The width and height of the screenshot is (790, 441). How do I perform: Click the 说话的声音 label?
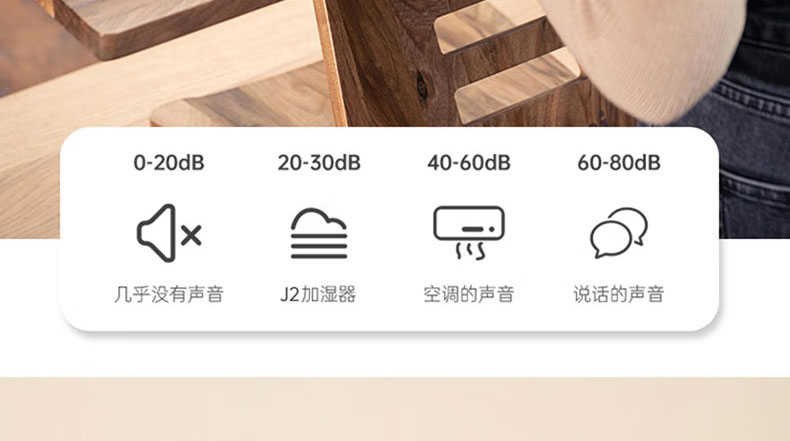pyautogui.click(x=619, y=294)
